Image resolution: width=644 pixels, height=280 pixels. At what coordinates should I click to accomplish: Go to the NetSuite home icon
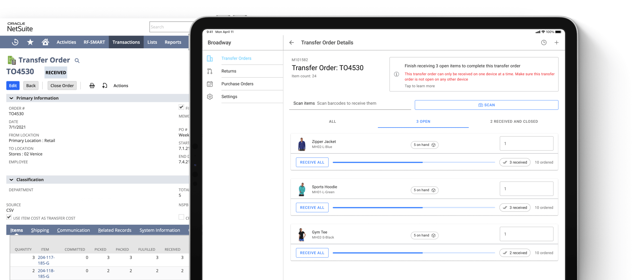[45, 42]
